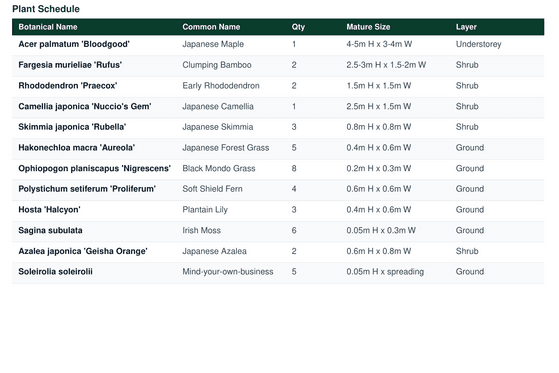The height and width of the screenshot is (373, 559).
Task: Click the Plantain Lily common name
Action: click(205, 210)
